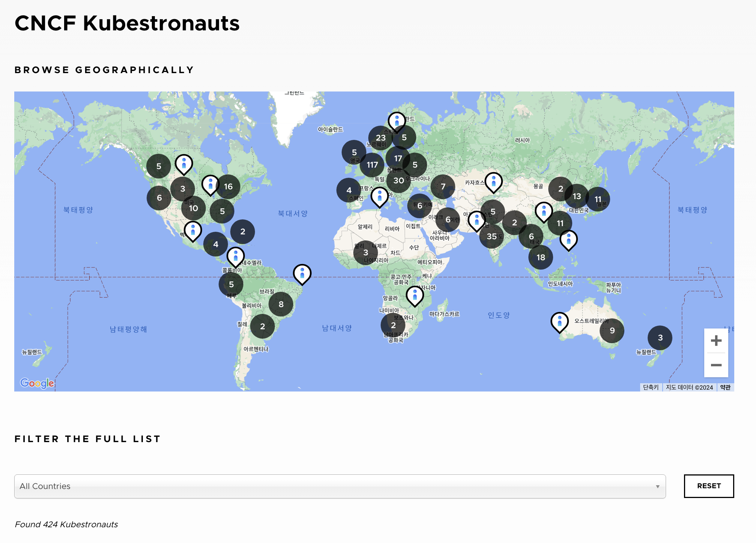Open the person pin in western Australia

click(x=559, y=322)
